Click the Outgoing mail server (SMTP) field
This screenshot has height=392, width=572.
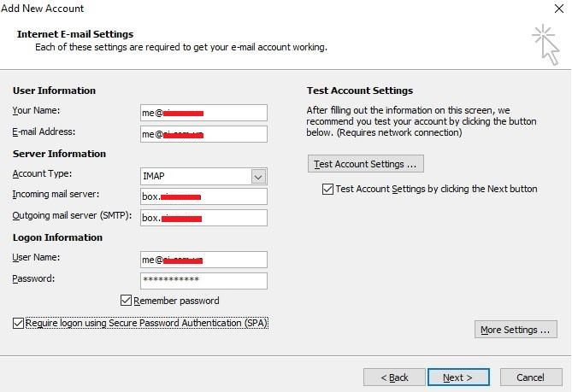(203, 218)
